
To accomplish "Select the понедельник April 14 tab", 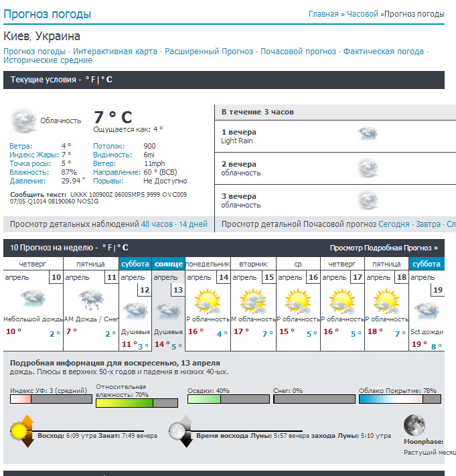I will pyautogui.click(x=208, y=264).
